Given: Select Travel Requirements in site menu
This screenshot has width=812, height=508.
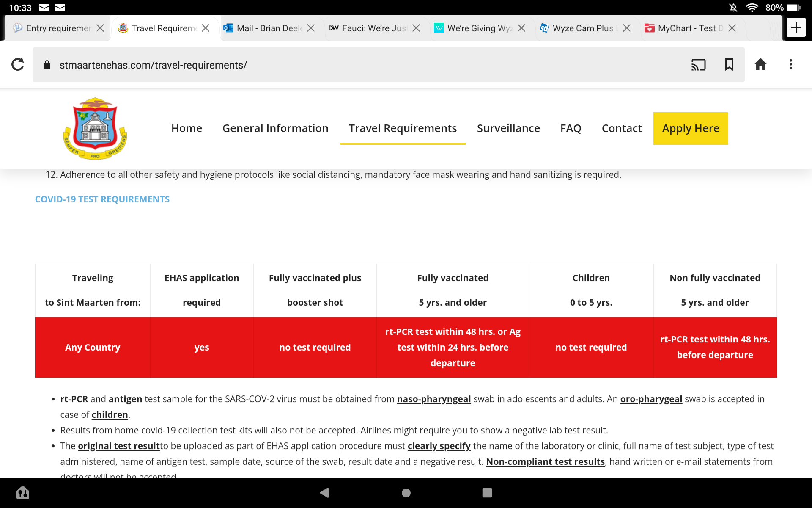Looking at the screenshot, I should (403, 128).
